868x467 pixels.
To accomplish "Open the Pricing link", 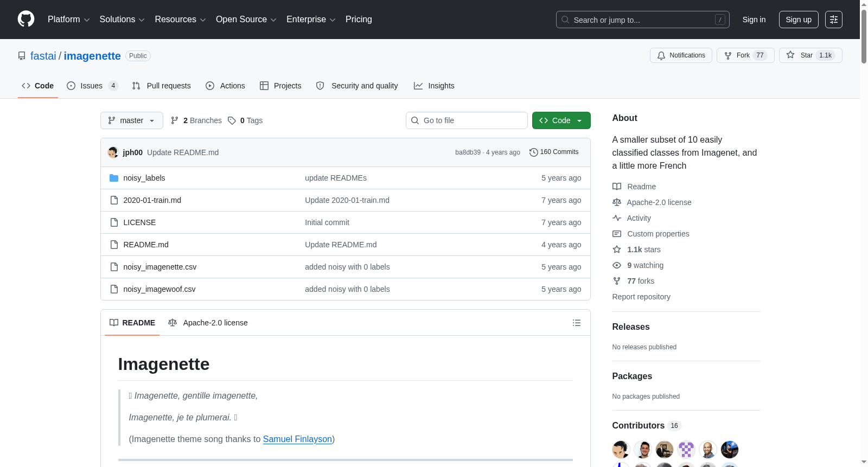I will 359,20.
